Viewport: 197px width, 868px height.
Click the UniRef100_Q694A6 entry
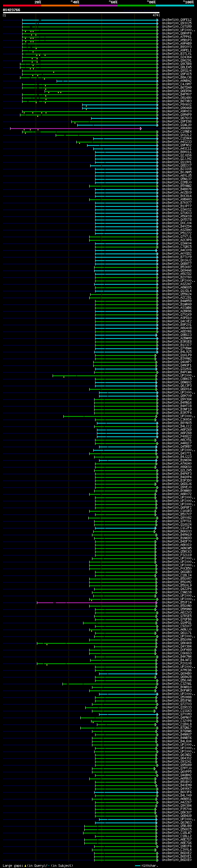pos(177,271)
